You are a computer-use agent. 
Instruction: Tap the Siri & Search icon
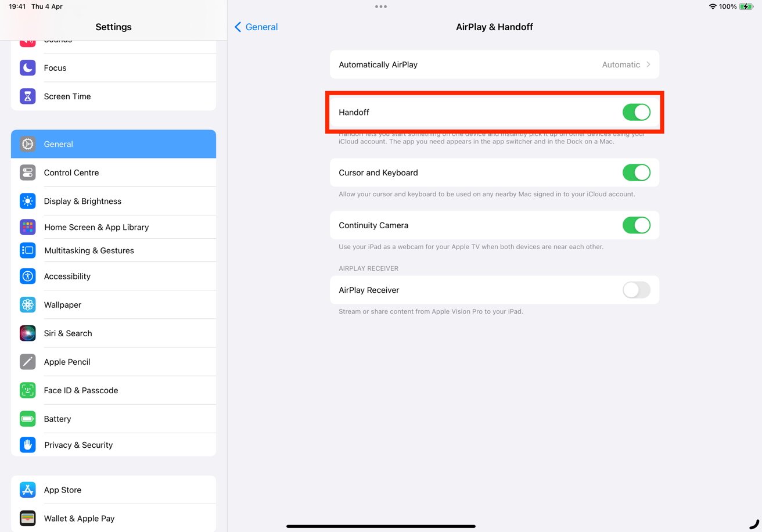click(x=28, y=333)
